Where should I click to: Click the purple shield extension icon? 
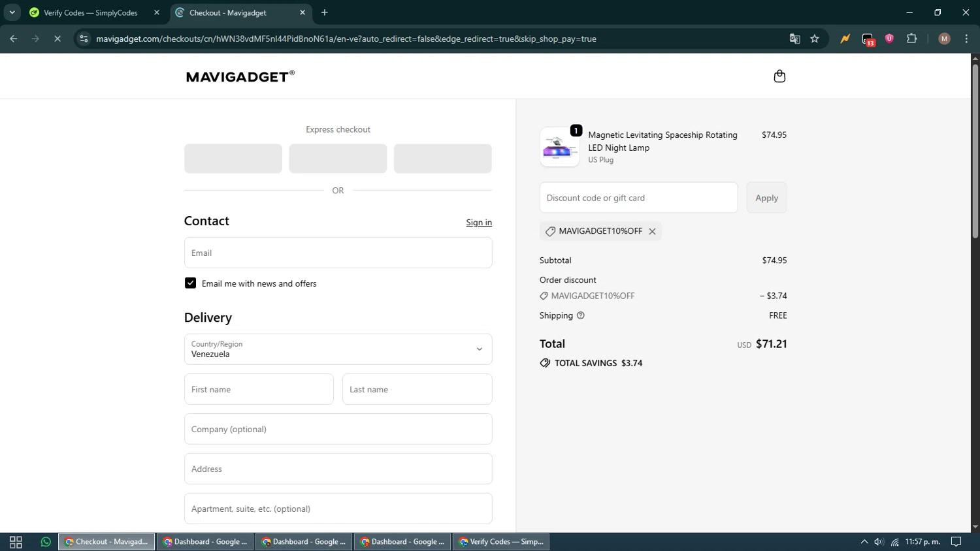(x=889, y=39)
